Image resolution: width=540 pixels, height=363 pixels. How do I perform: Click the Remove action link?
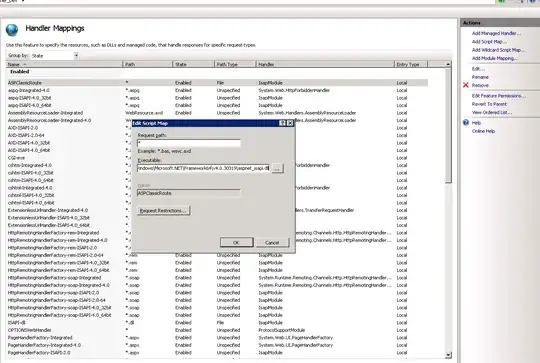point(480,85)
